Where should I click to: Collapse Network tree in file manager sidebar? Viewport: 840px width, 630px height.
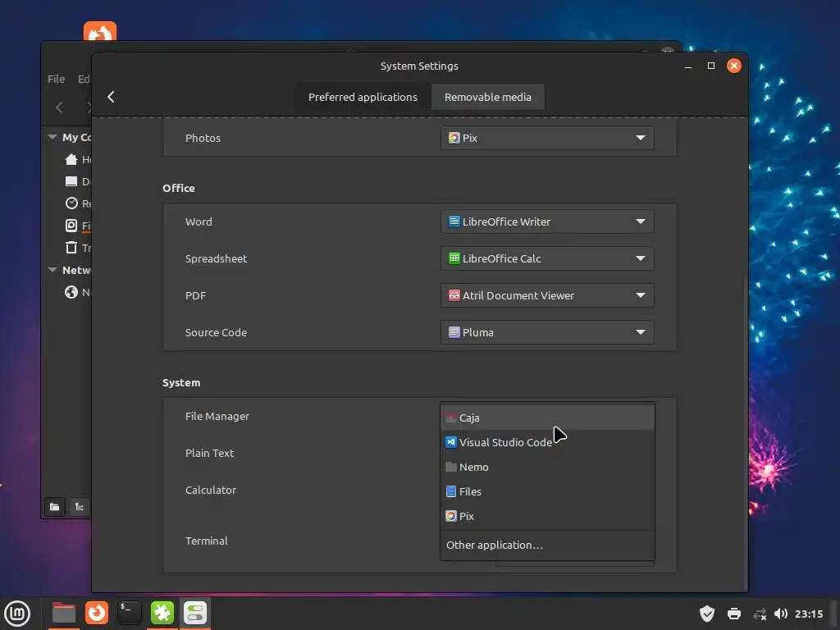tap(52, 270)
